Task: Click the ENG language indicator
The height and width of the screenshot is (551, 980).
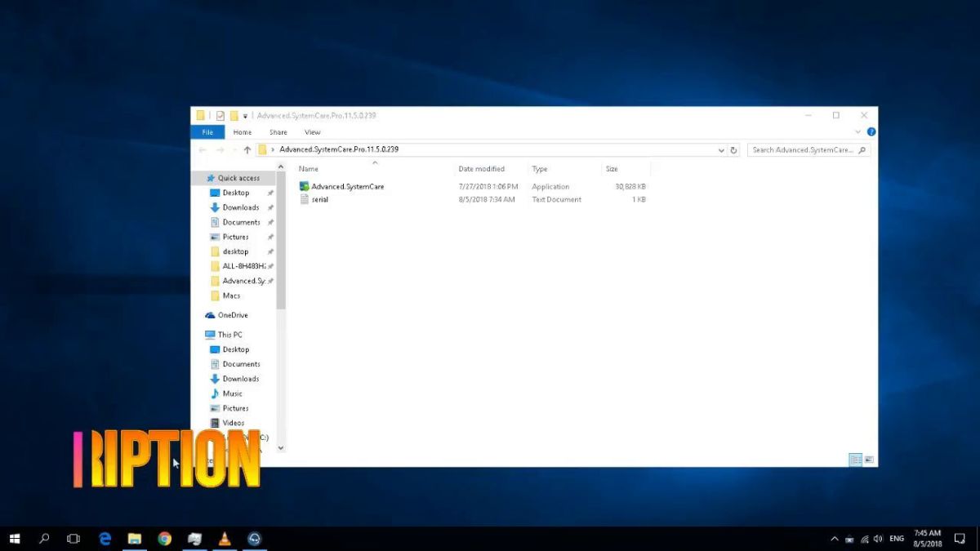Action: (x=897, y=539)
